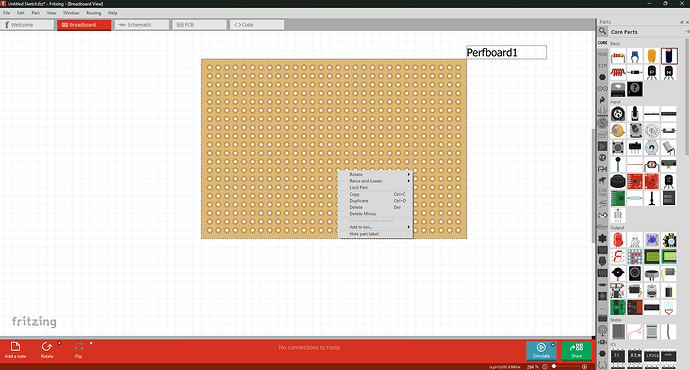Open the Rotate button's dropdown arrow
690x370 pixels.
(59, 343)
